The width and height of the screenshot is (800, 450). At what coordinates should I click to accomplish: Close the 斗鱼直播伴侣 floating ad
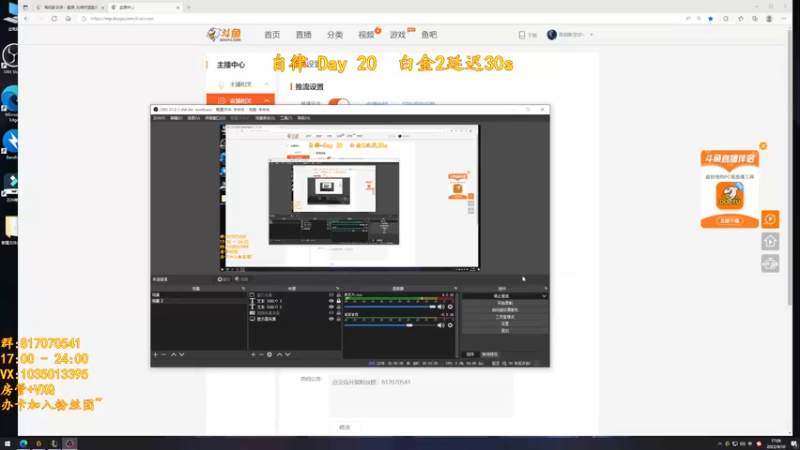(x=763, y=146)
